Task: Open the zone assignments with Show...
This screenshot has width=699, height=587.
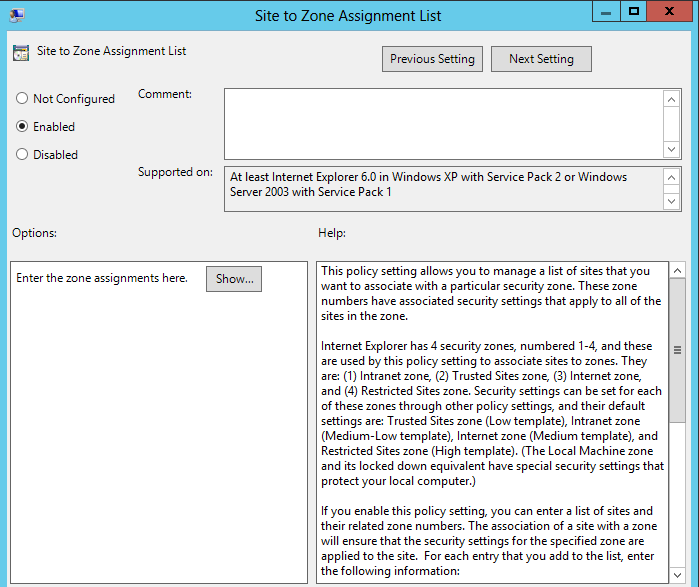Action: click(x=234, y=279)
